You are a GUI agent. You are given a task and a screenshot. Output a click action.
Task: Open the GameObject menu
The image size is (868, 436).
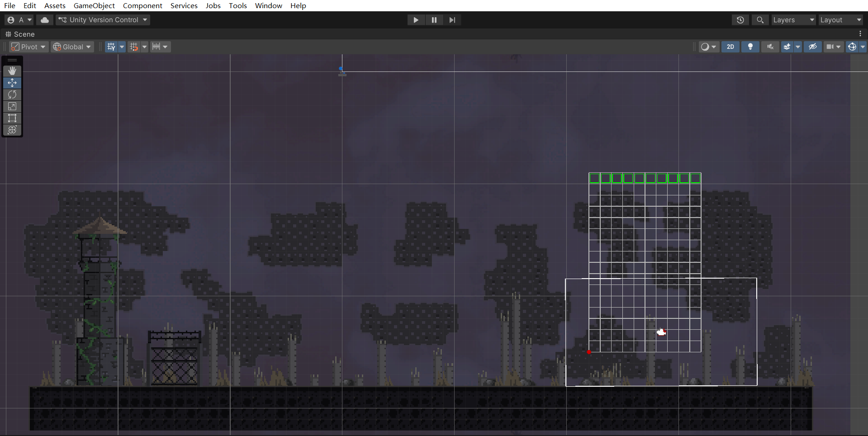point(94,5)
